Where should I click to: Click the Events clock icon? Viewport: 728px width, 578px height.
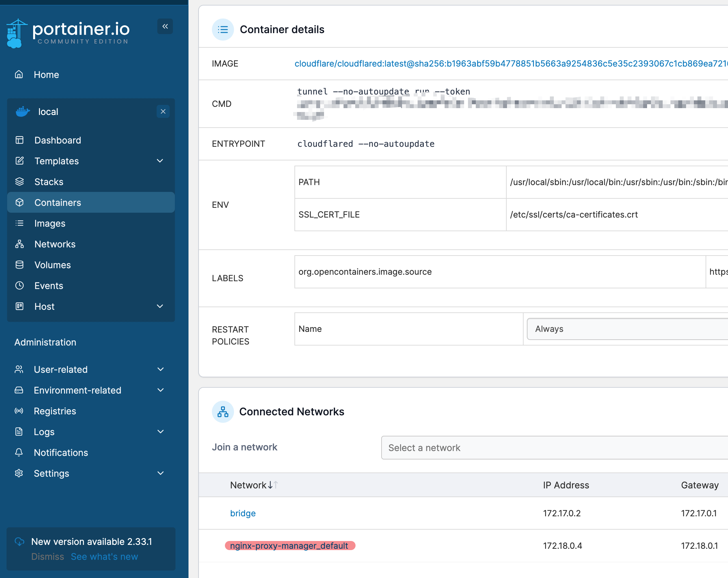point(19,285)
